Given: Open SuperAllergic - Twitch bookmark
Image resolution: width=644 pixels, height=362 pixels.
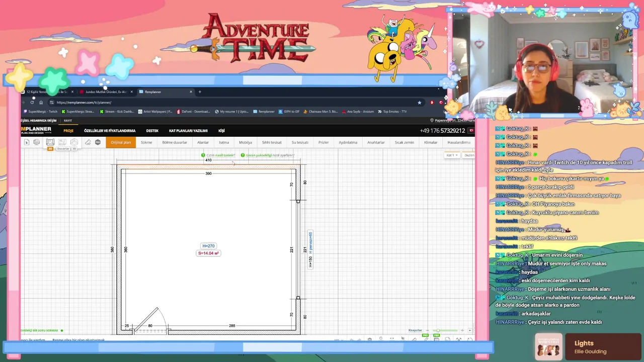Looking at the screenshot, I should (41, 112).
